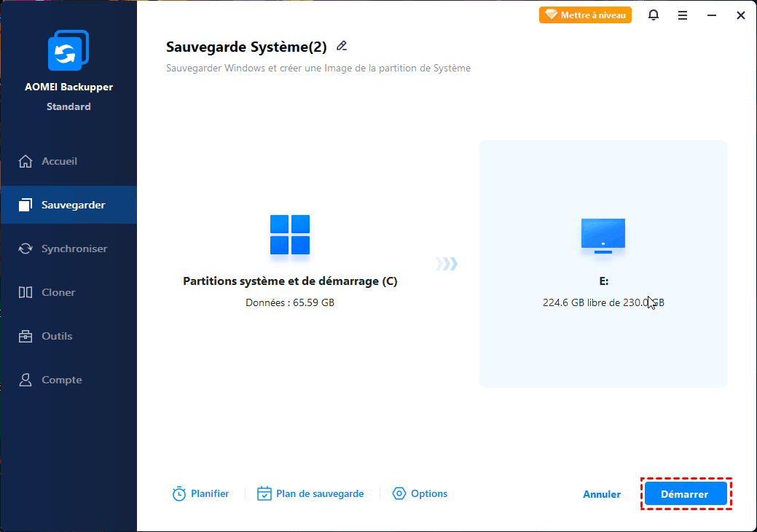Open the hamburger menu icon
This screenshot has height=532, width=757.
coord(683,15)
